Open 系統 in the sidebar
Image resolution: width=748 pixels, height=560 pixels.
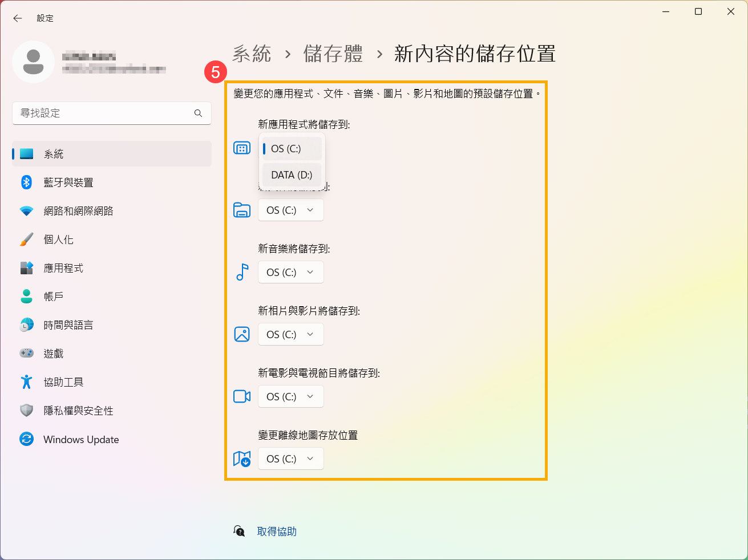pyautogui.click(x=112, y=154)
